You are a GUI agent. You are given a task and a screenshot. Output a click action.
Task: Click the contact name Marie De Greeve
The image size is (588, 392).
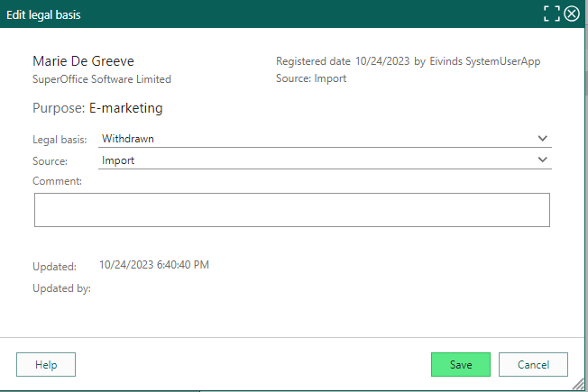pos(82,61)
